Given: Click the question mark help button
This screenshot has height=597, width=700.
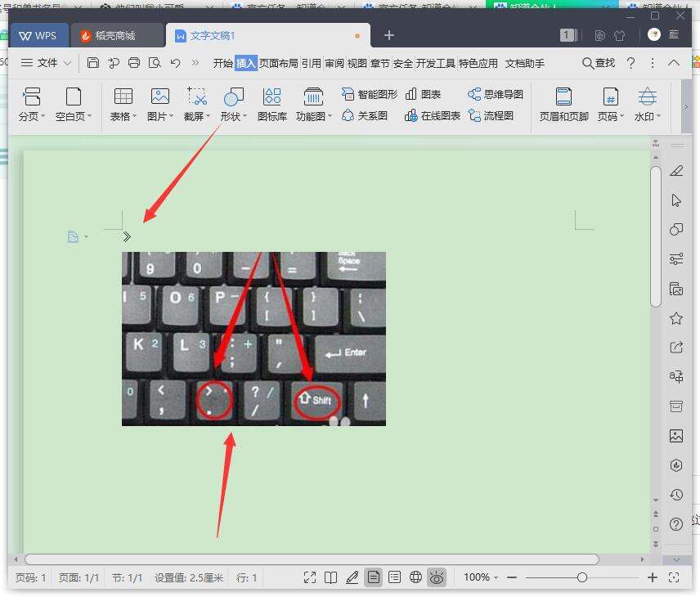Looking at the screenshot, I should 630,63.
